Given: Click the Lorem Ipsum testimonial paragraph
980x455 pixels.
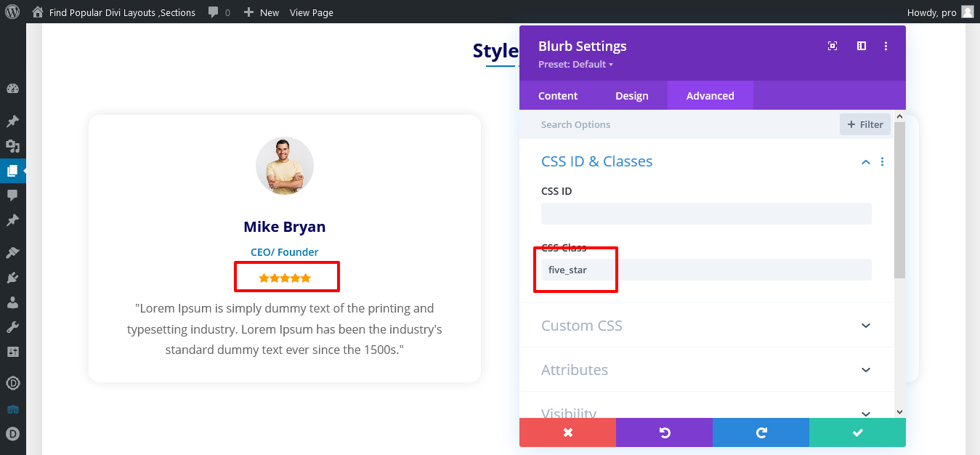Looking at the screenshot, I should click(x=285, y=329).
